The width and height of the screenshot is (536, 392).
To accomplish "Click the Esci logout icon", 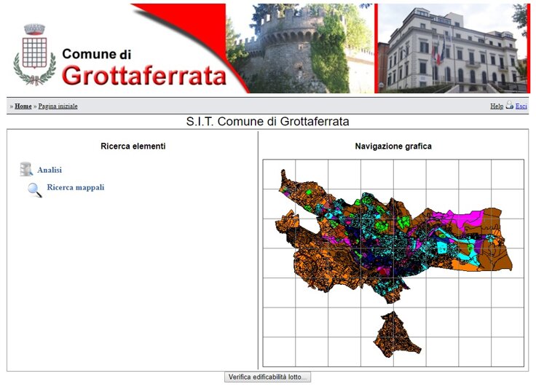I will tap(510, 106).
